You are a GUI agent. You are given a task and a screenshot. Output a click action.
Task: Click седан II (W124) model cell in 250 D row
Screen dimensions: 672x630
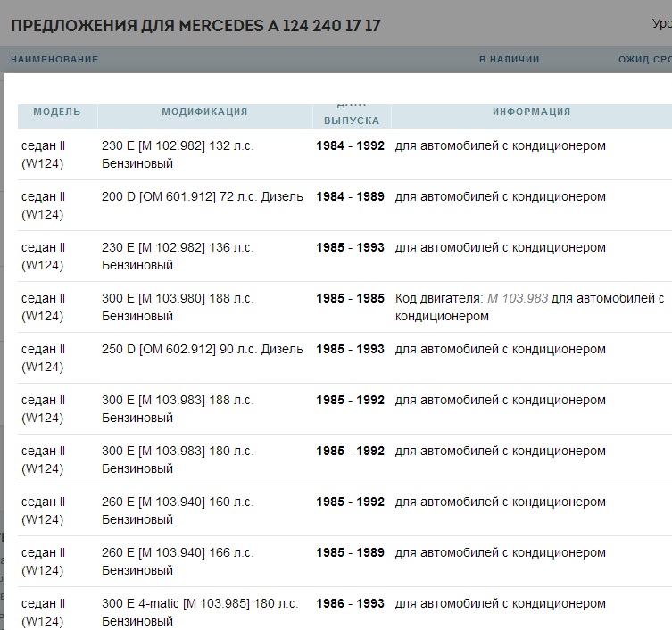point(44,358)
